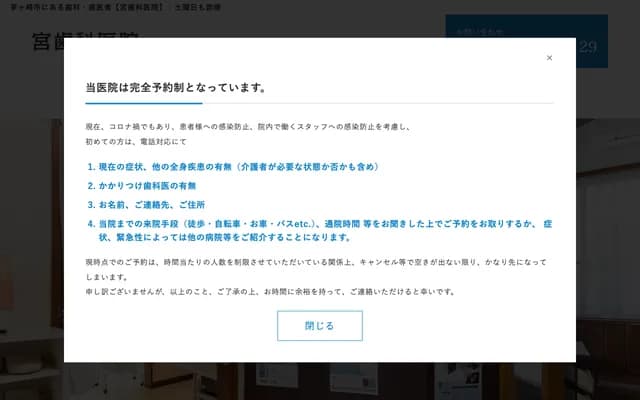The width and height of the screenshot is (640, 400).
Task: Close the modal with the X icon
Action: point(549,58)
